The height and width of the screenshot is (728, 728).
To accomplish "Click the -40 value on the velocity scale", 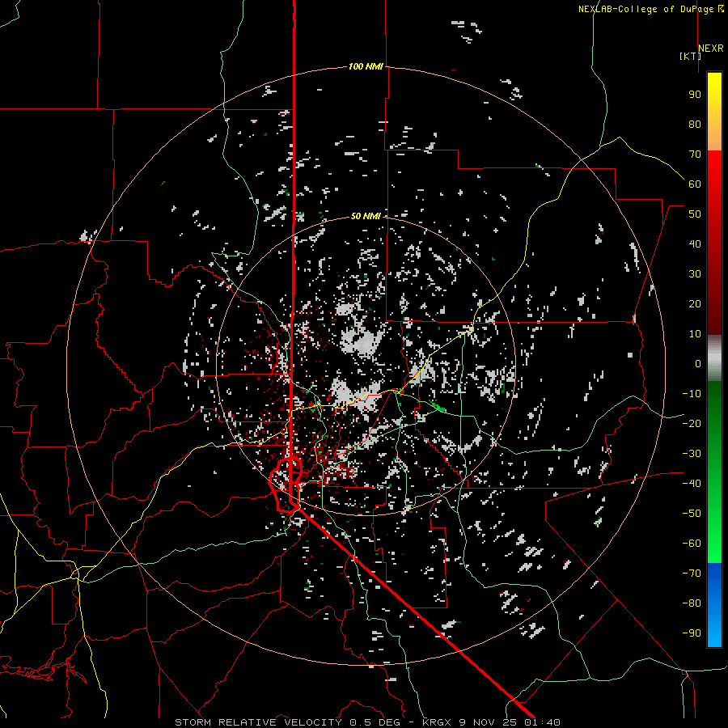I will pos(692,484).
